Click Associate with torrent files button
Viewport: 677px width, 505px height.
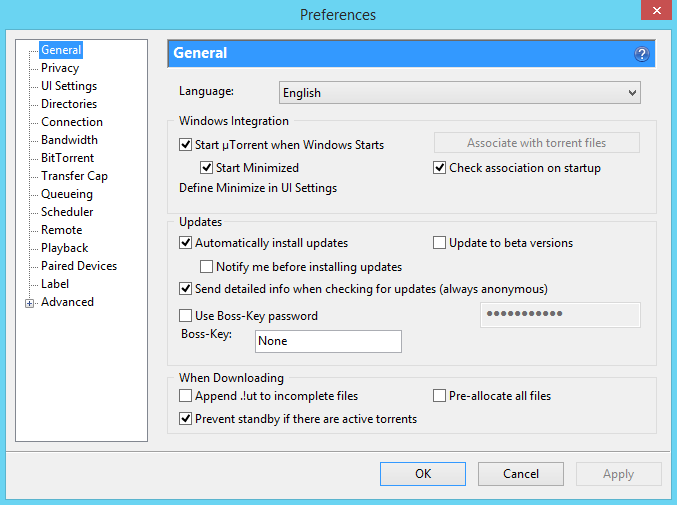coord(537,143)
